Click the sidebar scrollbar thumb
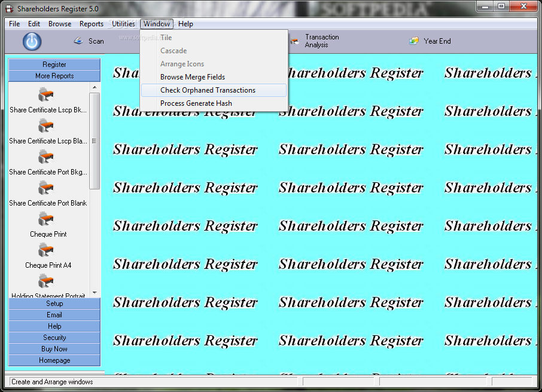The height and width of the screenshot is (392, 542). 95,140
